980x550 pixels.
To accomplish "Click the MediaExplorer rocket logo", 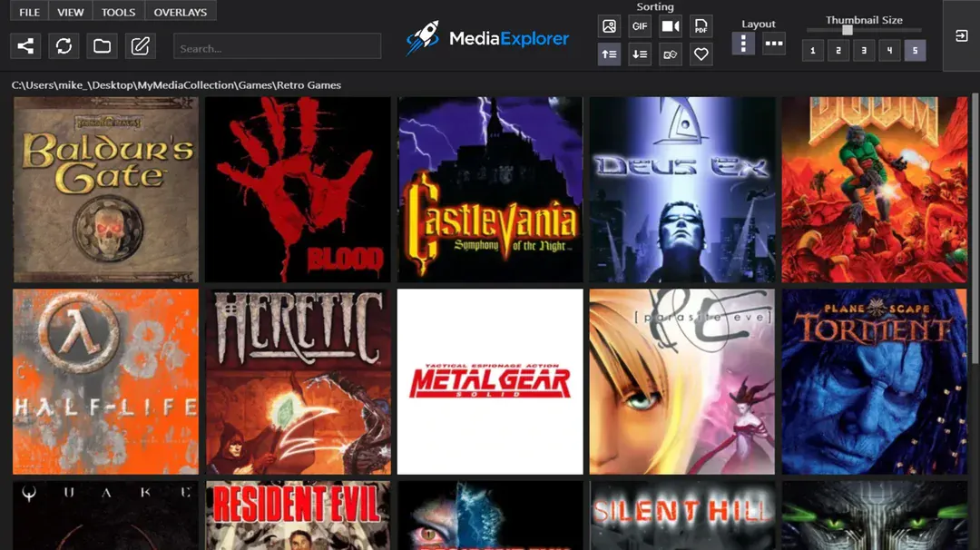I will [423, 37].
